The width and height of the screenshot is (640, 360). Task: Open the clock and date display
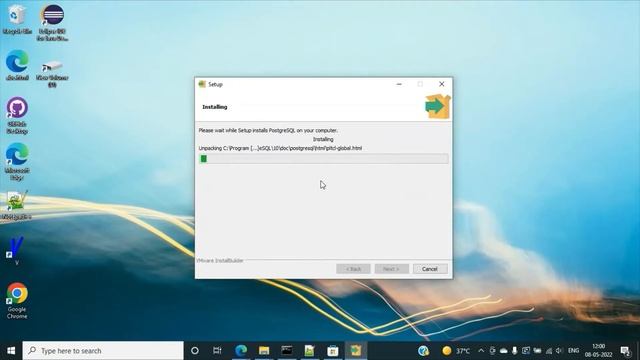(598, 351)
